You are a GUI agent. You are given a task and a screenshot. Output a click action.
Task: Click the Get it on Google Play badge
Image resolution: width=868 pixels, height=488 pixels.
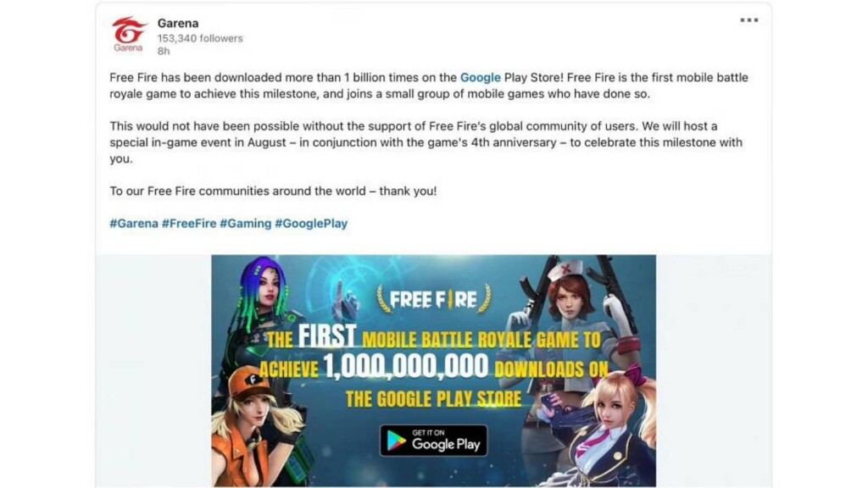point(433,441)
